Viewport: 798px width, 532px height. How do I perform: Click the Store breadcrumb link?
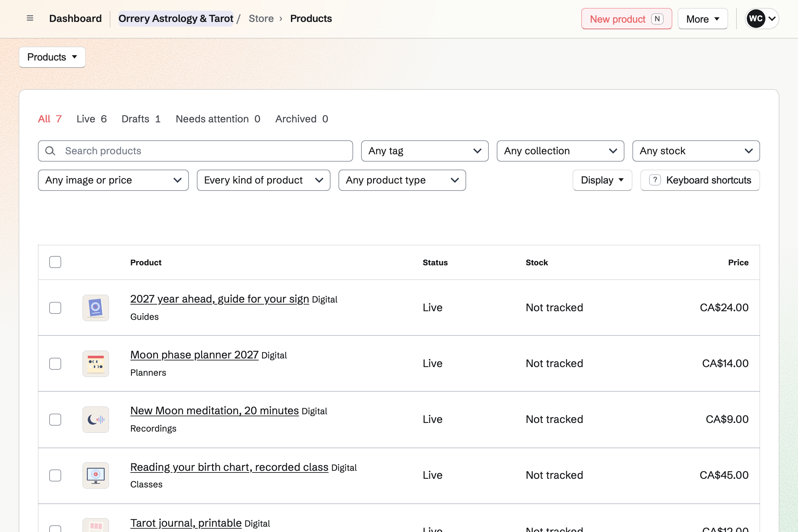click(x=261, y=18)
